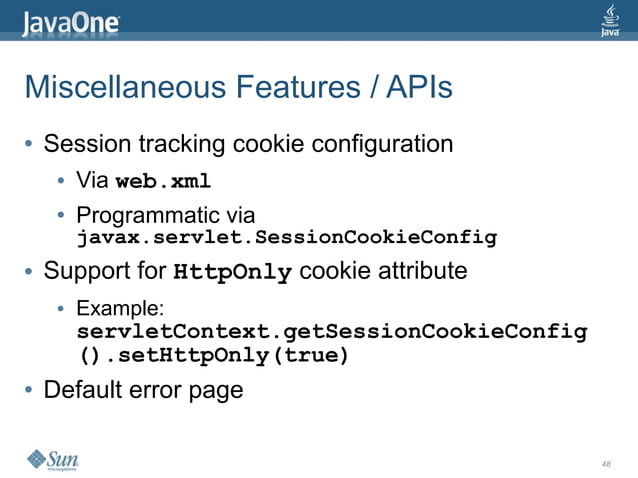Click javax.servlet.SessionCookieConfig code text
Viewport: 638px width, 478px height.
click(x=287, y=238)
